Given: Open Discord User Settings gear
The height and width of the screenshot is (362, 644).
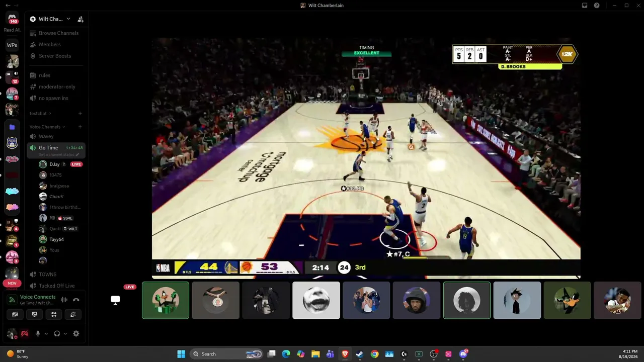Looking at the screenshot, I should tap(76, 333).
